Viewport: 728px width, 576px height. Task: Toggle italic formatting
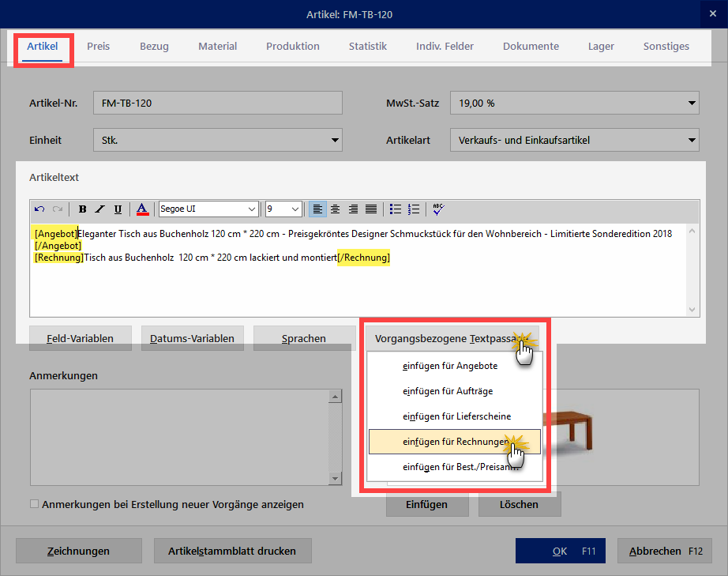pos(99,209)
